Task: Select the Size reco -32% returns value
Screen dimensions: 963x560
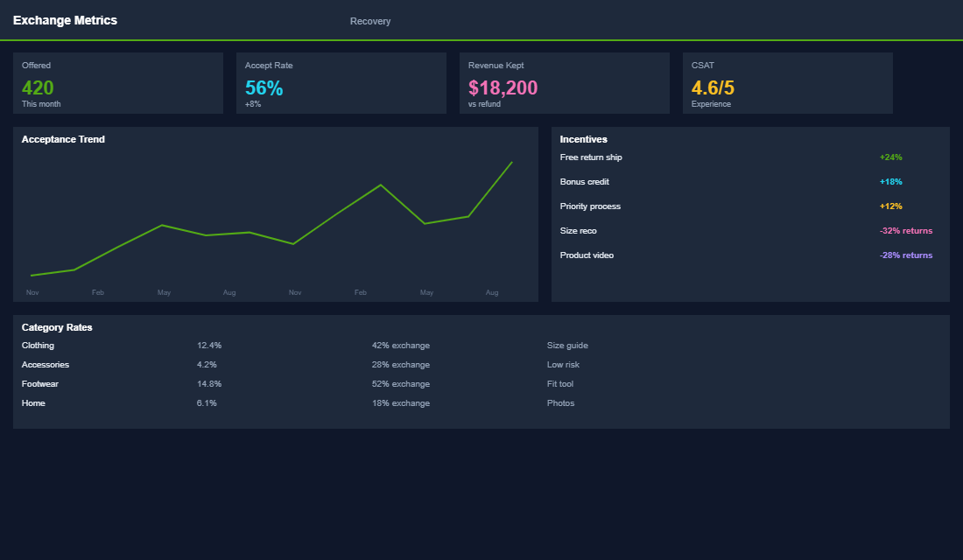Action: click(x=906, y=230)
